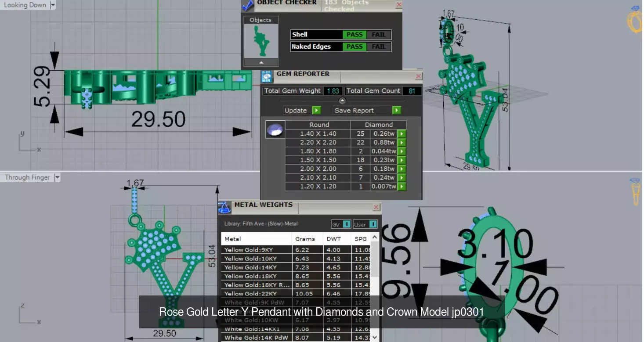Collapse the Gem Reporter totals with the round arrow
The width and height of the screenshot is (644, 342).
click(343, 101)
